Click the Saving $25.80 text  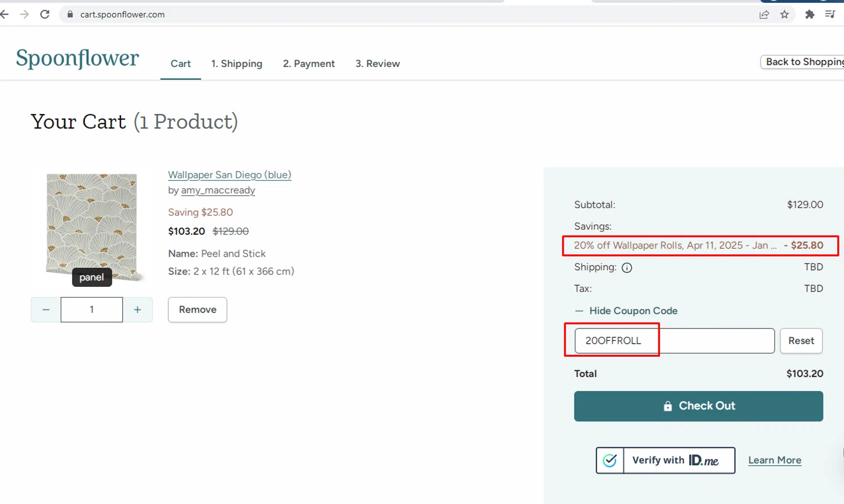pos(200,213)
